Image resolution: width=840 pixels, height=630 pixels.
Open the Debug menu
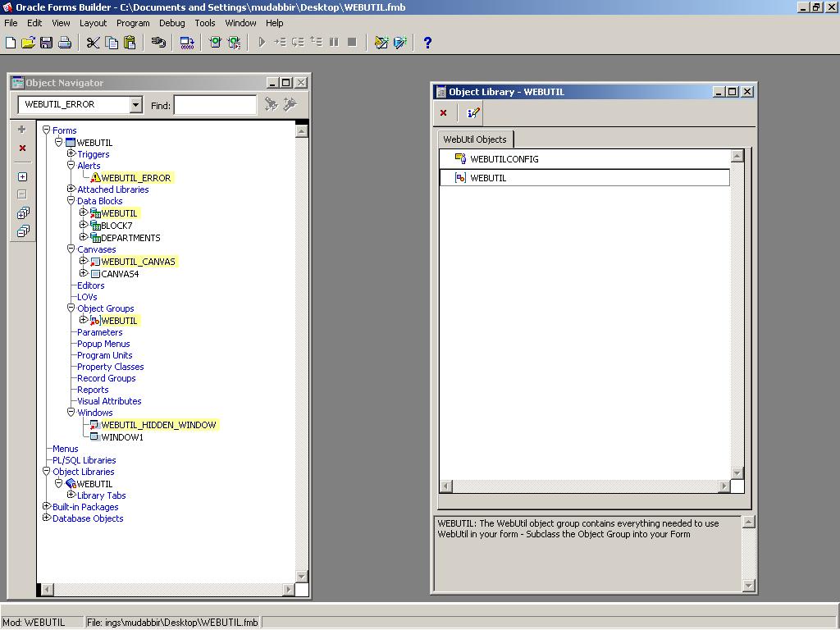pos(172,23)
